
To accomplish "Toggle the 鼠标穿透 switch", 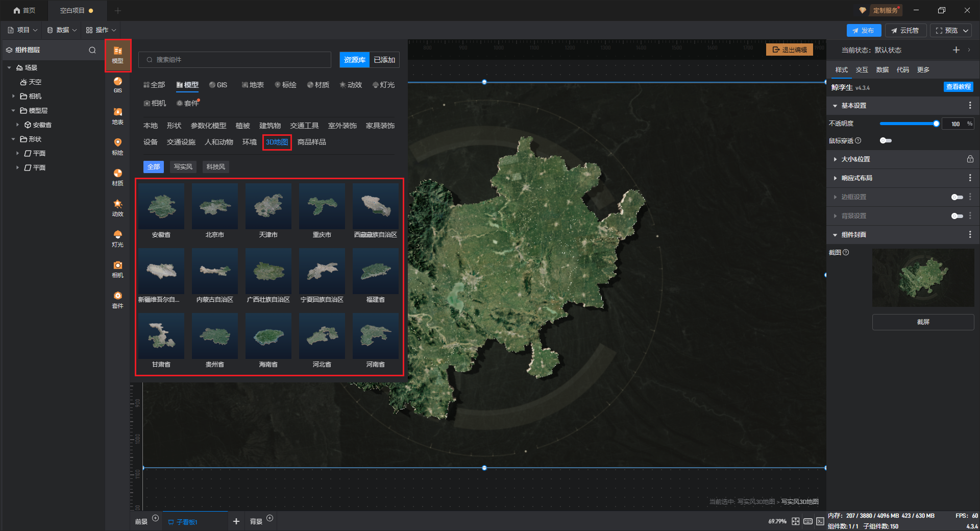I will (x=886, y=140).
